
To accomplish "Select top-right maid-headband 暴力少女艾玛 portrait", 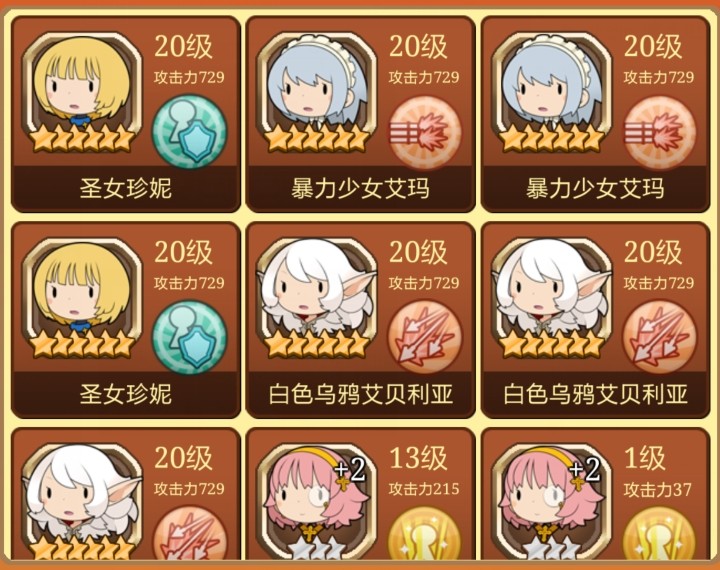I will point(552,92).
